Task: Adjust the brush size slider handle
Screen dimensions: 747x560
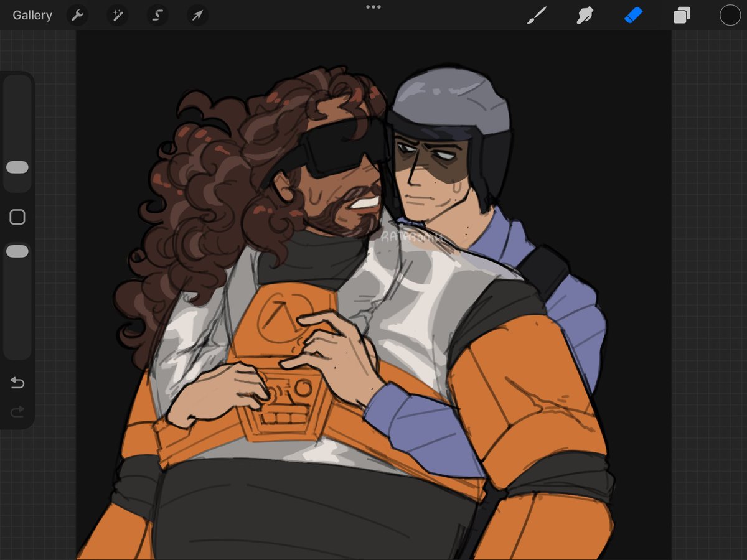Action: coord(17,167)
